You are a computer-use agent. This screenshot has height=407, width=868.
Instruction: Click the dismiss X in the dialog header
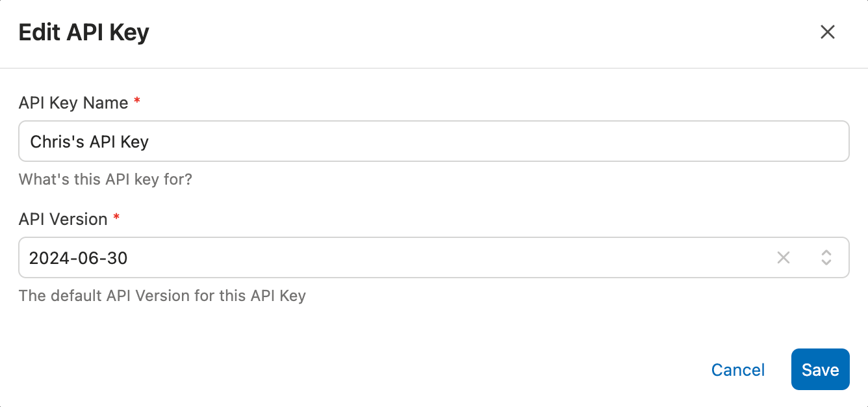click(x=828, y=32)
